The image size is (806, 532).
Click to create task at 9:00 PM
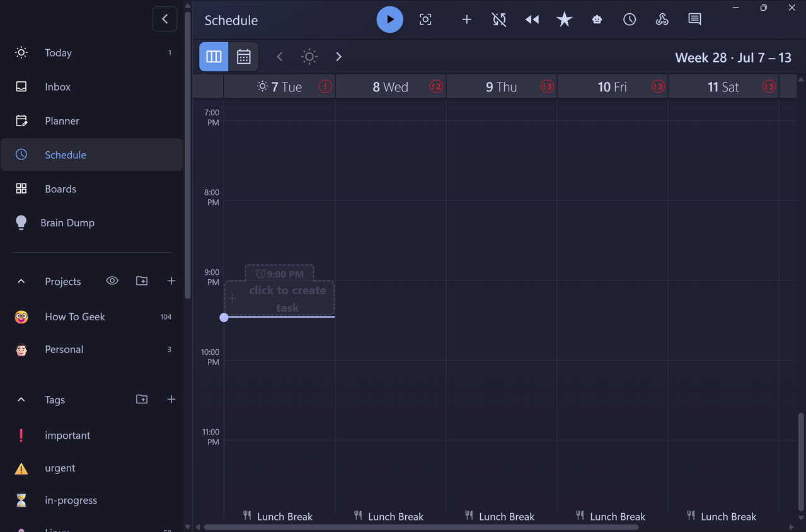[x=280, y=298]
